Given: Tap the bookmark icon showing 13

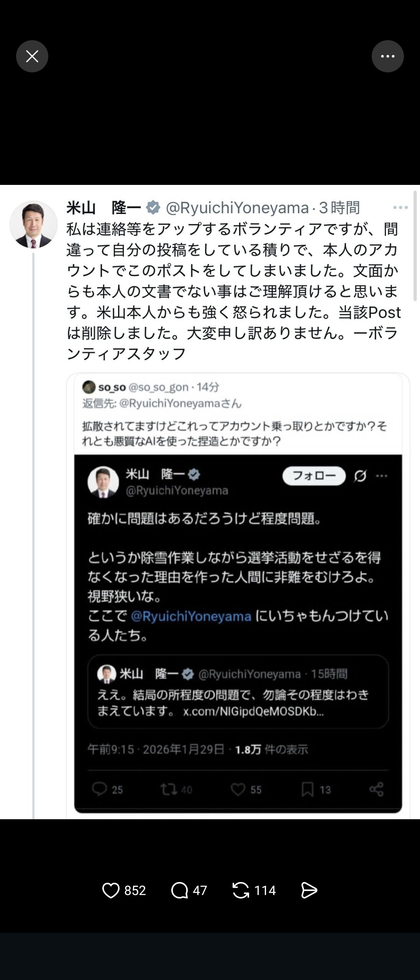Looking at the screenshot, I should pyautogui.click(x=308, y=790).
